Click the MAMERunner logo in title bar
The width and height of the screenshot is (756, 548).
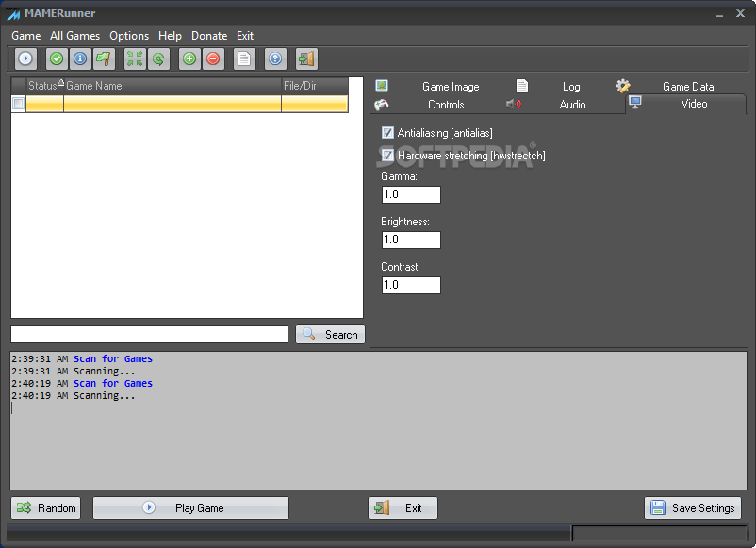pos(13,13)
